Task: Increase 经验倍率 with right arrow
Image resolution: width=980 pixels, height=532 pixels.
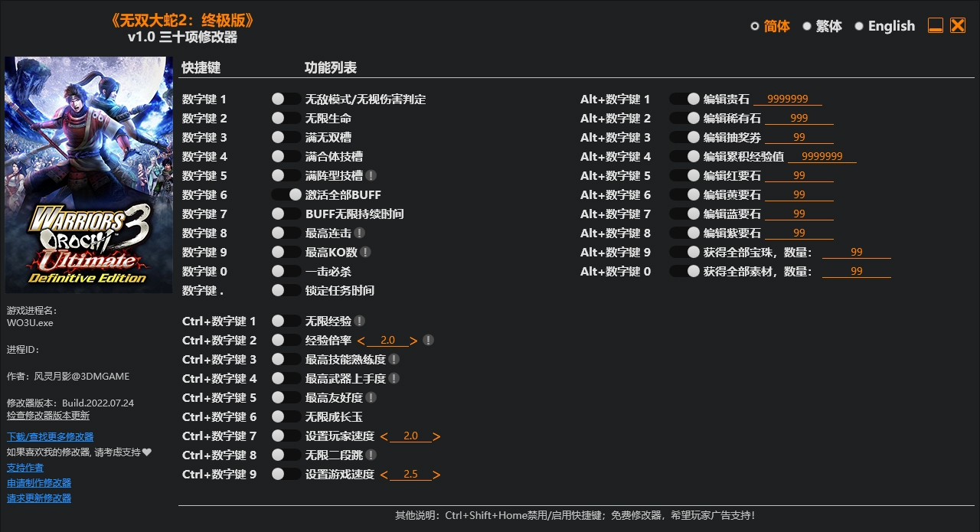Action: click(x=414, y=340)
